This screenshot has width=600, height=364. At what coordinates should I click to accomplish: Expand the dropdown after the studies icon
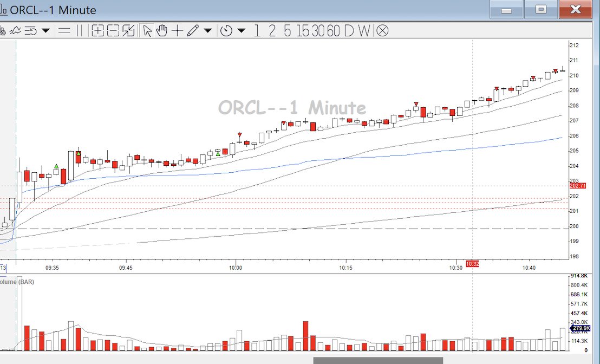click(45, 30)
